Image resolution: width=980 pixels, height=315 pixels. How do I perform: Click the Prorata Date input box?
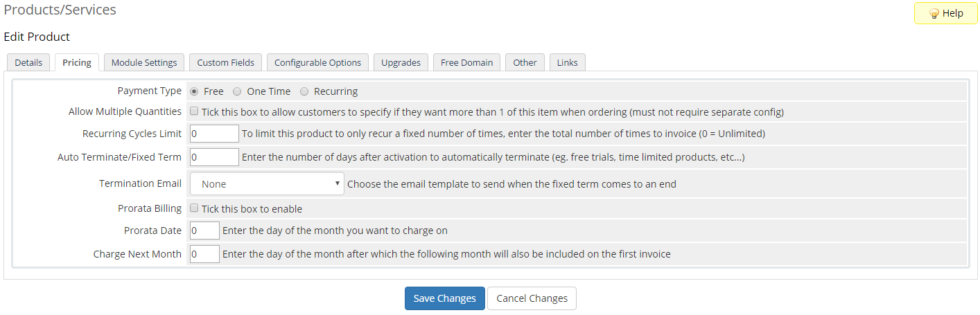204,231
